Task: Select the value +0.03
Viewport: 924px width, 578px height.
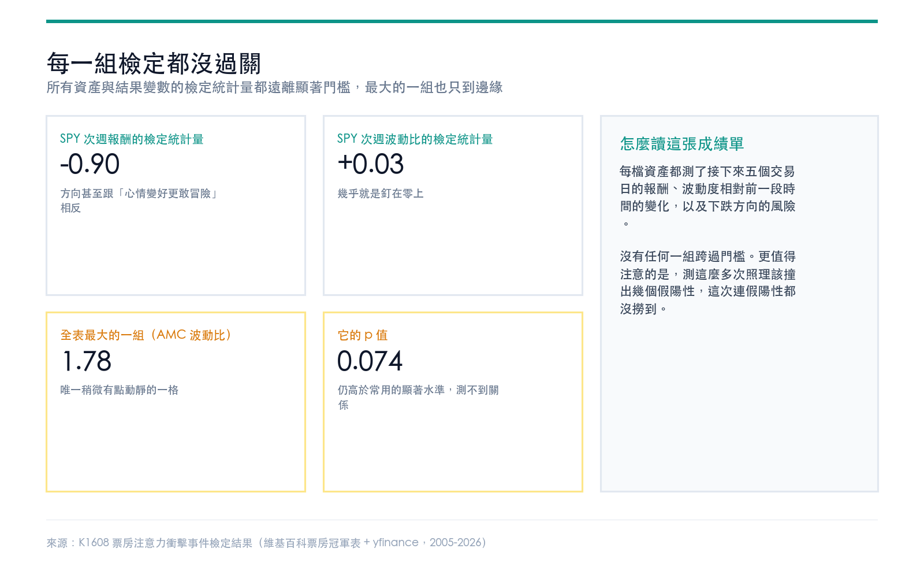Action: [x=371, y=164]
